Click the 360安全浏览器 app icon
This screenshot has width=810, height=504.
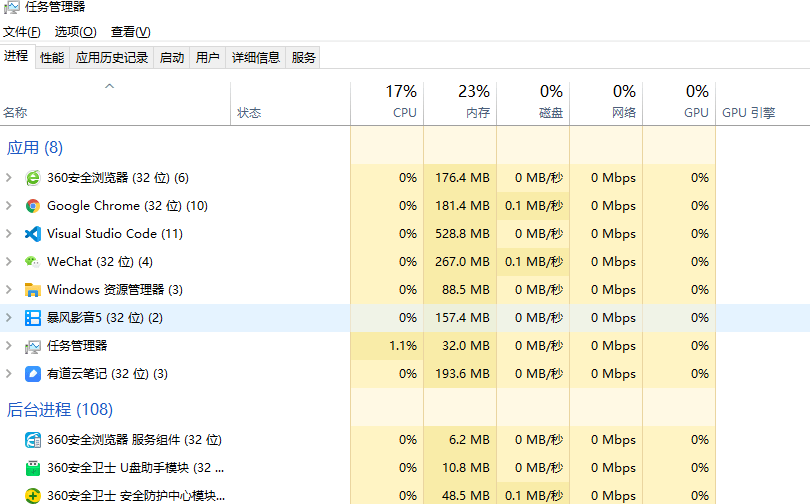click(x=33, y=178)
